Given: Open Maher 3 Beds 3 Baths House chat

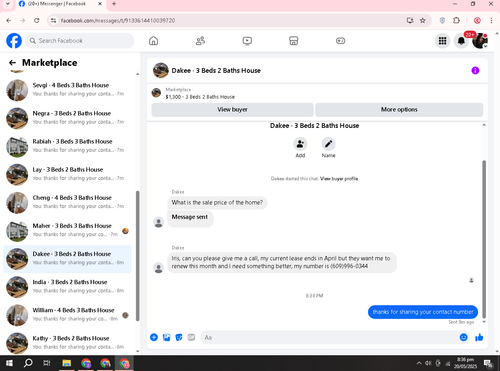Looking at the screenshot, I should pos(67,231).
